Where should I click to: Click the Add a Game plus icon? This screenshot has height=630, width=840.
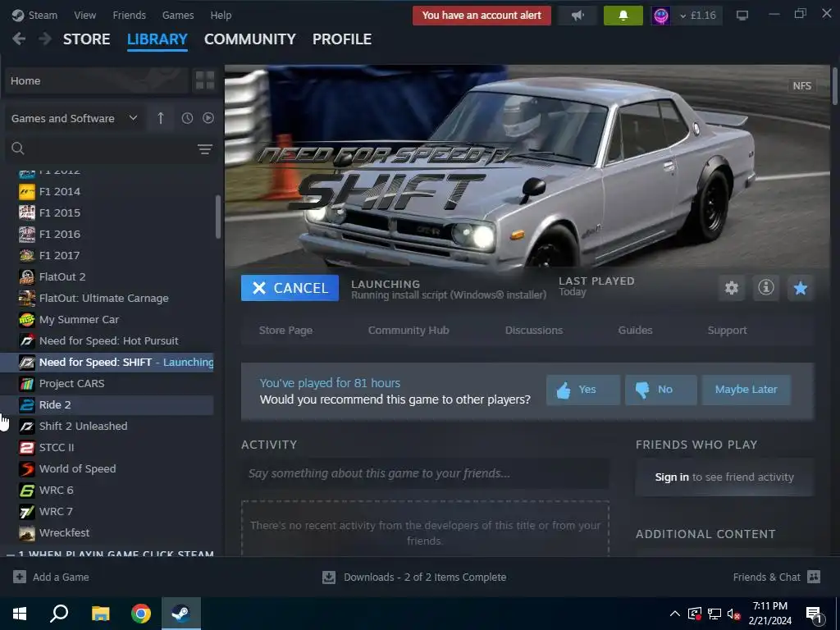[20, 577]
